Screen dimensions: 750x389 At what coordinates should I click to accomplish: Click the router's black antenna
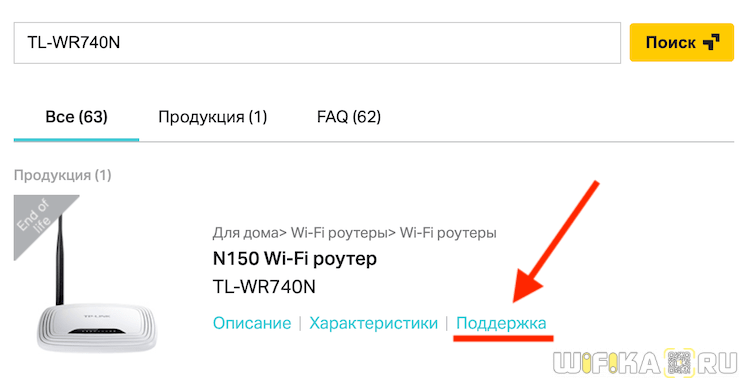click(x=59, y=261)
